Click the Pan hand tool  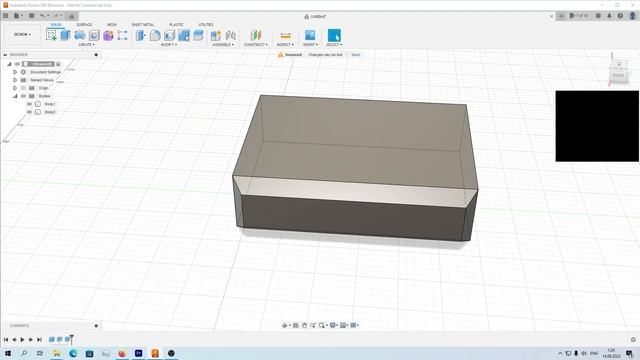[x=304, y=325]
